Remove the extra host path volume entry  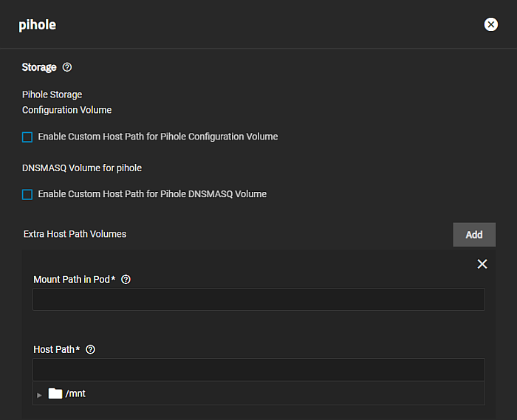click(x=482, y=264)
